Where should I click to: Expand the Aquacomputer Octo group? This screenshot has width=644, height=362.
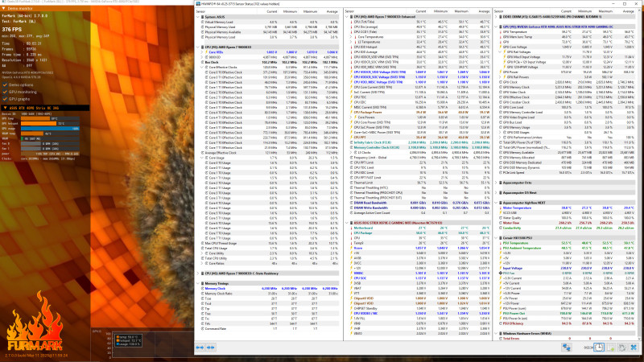496,183
